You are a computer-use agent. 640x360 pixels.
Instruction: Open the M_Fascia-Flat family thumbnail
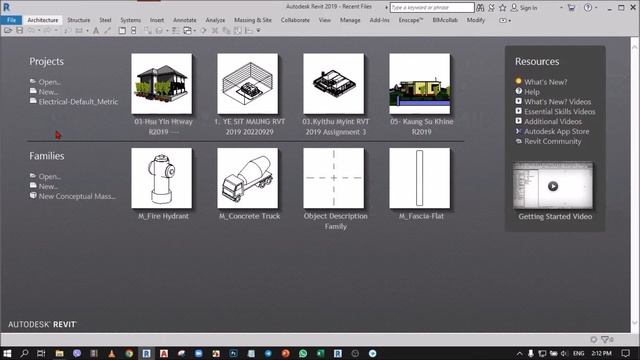420,178
